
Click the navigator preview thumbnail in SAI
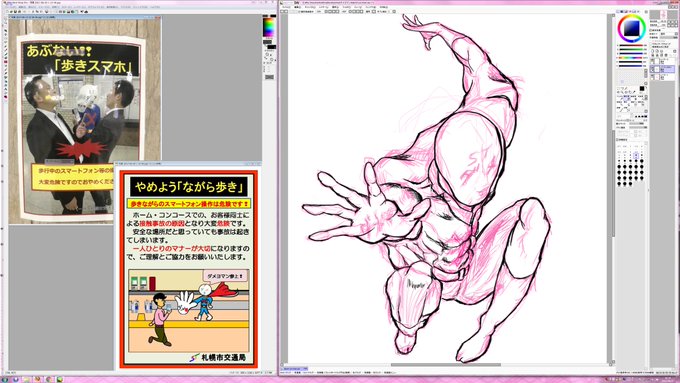pyautogui.click(x=664, y=14)
